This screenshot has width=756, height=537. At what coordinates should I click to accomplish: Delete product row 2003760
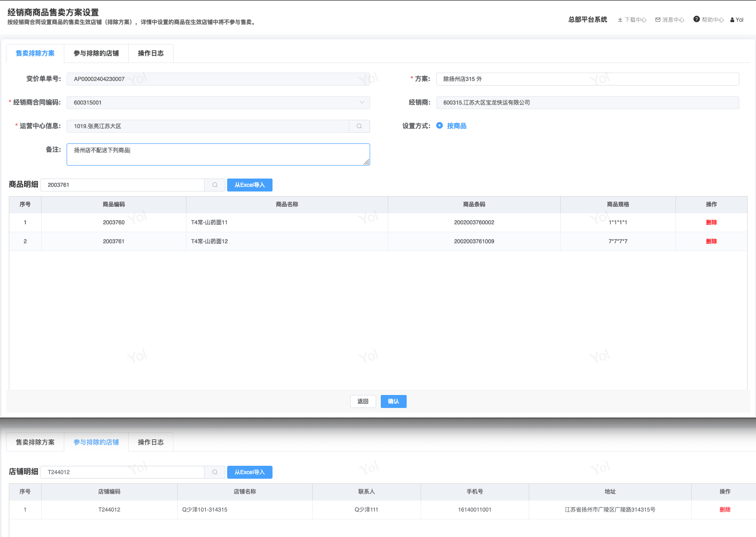pos(711,222)
